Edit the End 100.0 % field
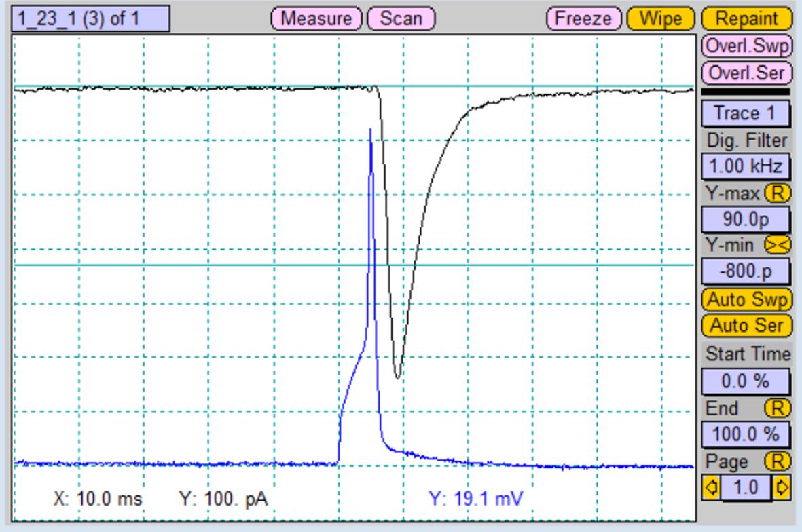The width and height of the screenshot is (802, 532). coord(745,434)
